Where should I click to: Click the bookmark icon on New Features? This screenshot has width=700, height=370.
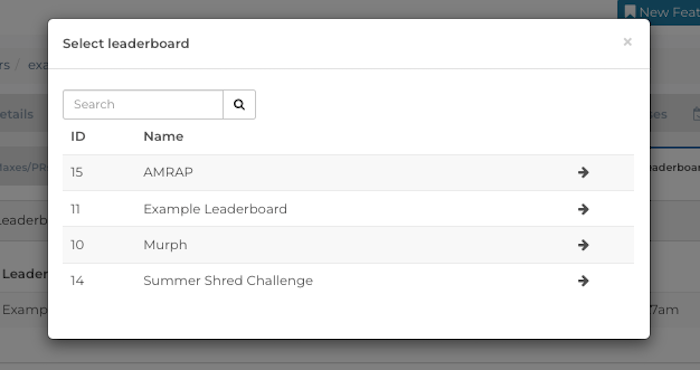629,12
